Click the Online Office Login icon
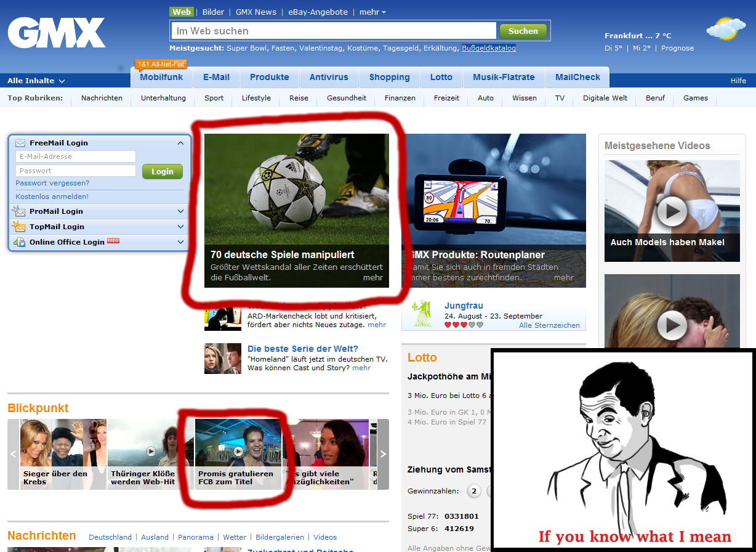The image size is (756, 552). point(19,242)
